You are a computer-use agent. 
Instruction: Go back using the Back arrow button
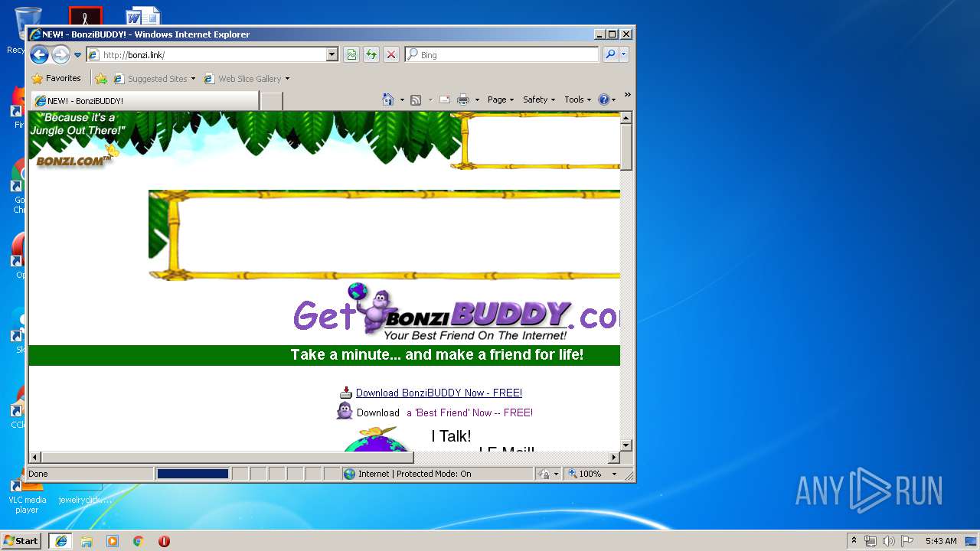(x=39, y=54)
